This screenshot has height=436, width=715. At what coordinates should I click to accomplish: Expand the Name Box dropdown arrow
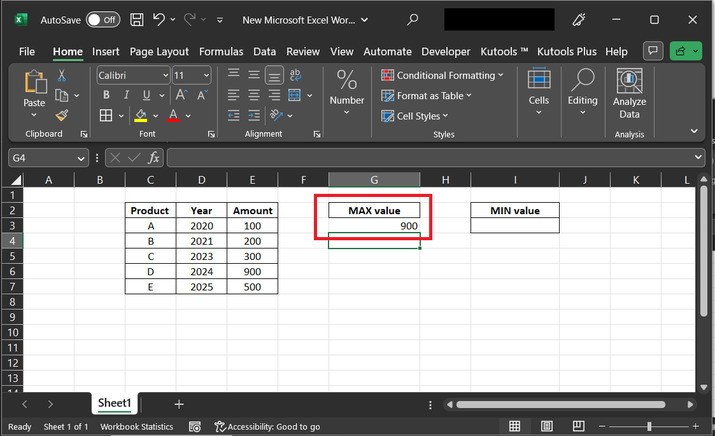pyautogui.click(x=81, y=158)
